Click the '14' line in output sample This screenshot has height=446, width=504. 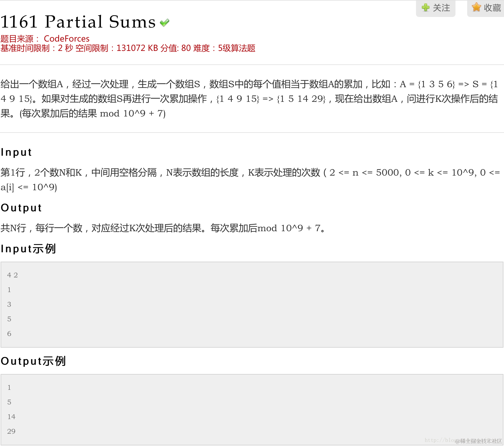pyautogui.click(x=11, y=417)
